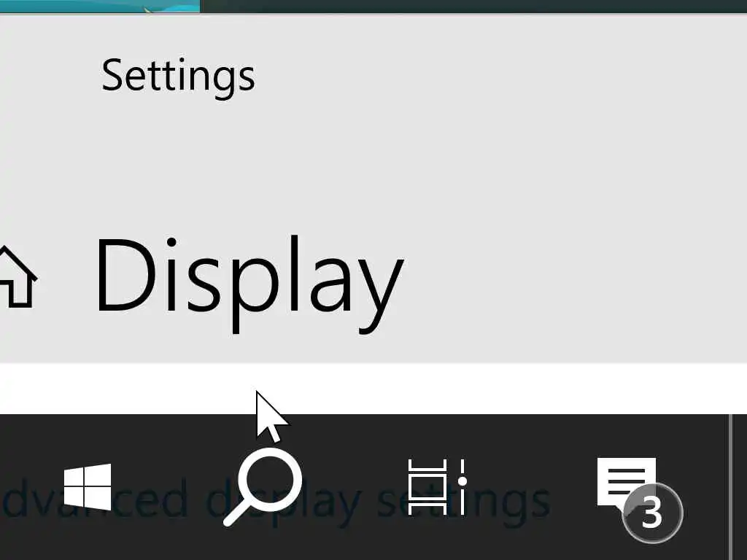Image resolution: width=747 pixels, height=560 pixels.
Task: Launch taskbar Search with the magnifier
Action: [263, 487]
